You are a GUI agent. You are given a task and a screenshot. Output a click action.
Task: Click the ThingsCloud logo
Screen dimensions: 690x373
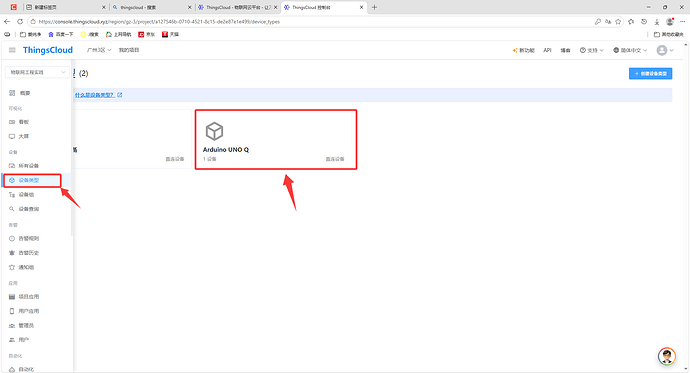pos(48,50)
